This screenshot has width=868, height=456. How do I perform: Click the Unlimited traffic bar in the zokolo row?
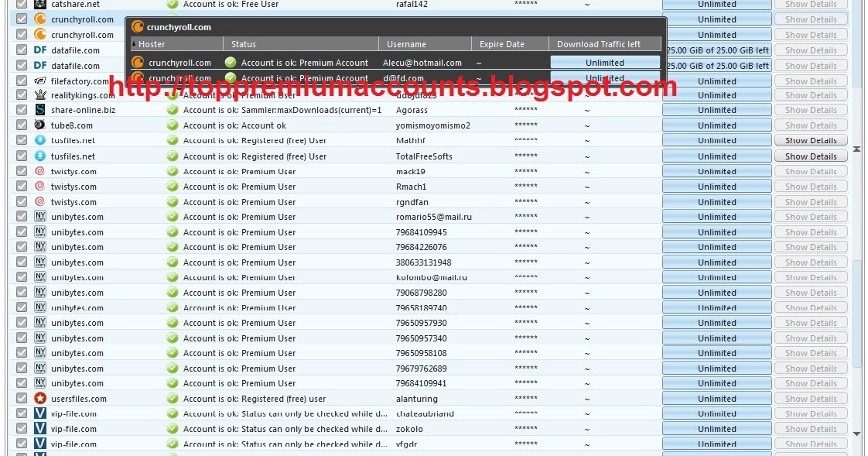(717, 428)
